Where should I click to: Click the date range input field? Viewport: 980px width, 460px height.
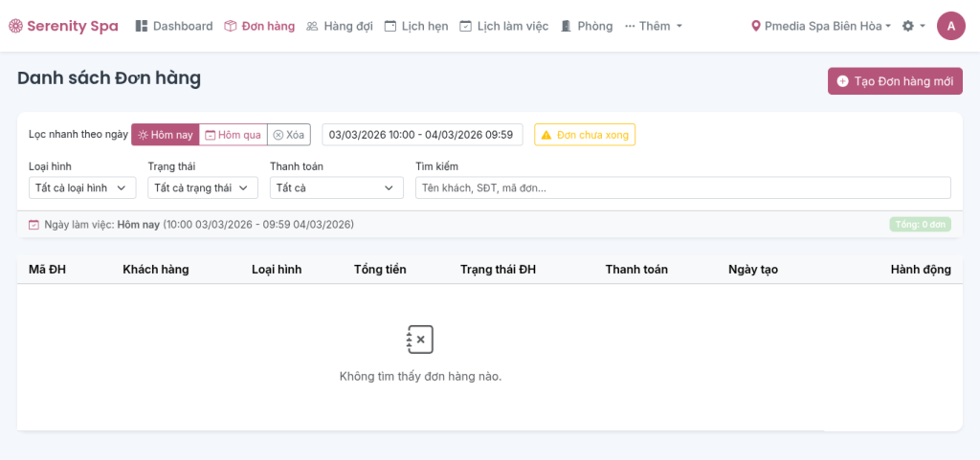pos(421,135)
